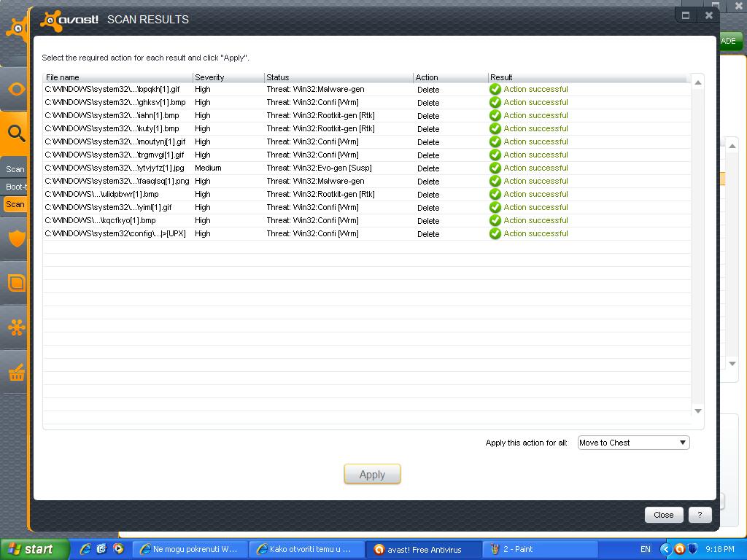Open the scan magnifier sidebar icon
The width and height of the screenshot is (747, 560).
(x=16, y=133)
